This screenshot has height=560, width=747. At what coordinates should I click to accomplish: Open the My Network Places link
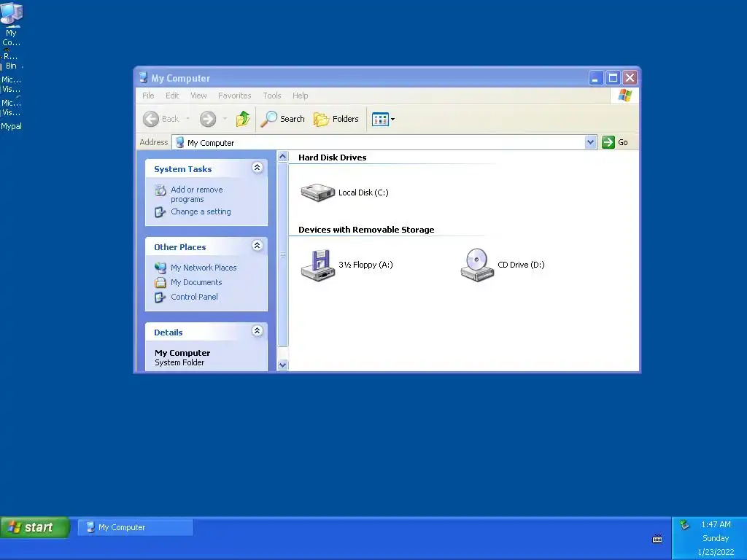[204, 268]
